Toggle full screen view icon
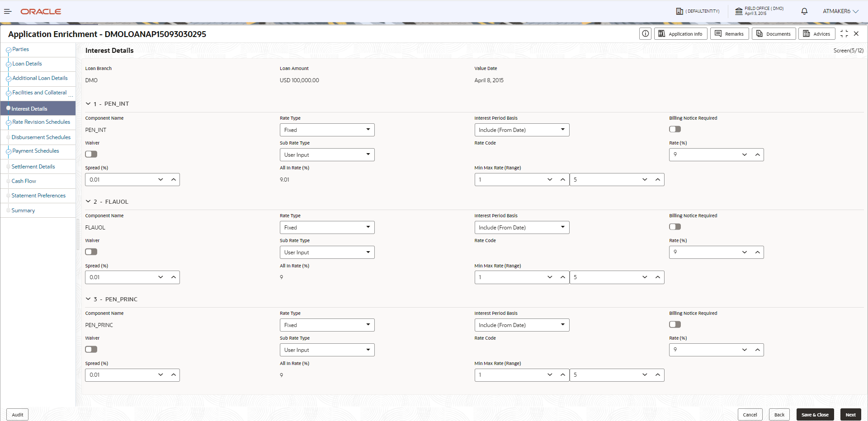This screenshot has height=421, width=868. pos(844,34)
